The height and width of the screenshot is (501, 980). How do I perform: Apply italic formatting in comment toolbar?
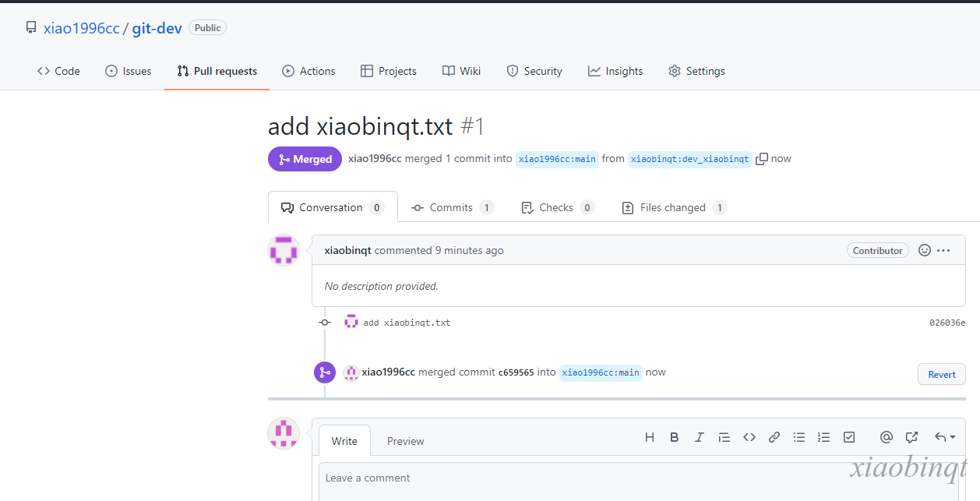pos(700,437)
